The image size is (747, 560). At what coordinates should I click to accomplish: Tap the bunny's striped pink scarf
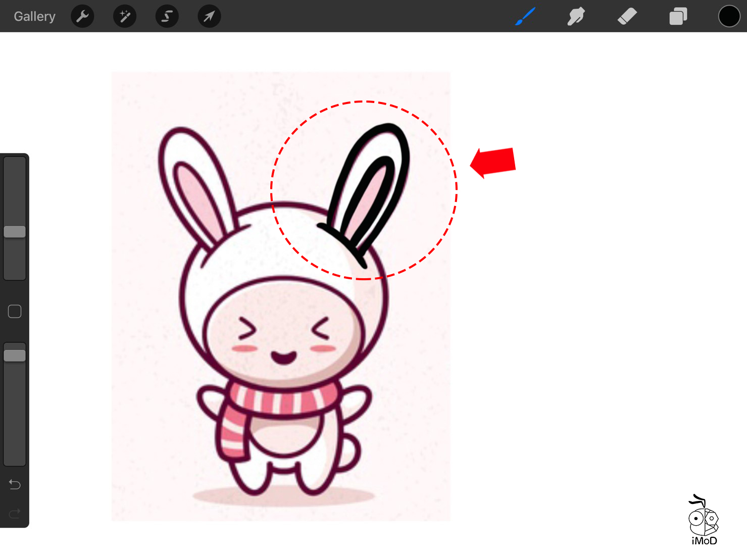click(283, 400)
